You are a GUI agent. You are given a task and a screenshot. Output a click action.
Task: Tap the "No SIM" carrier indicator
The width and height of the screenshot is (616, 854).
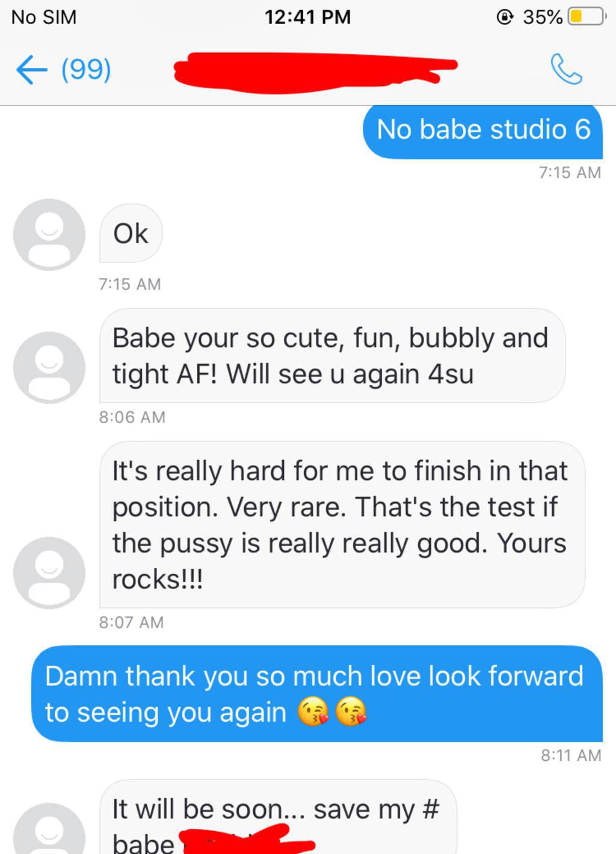pos(44,17)
